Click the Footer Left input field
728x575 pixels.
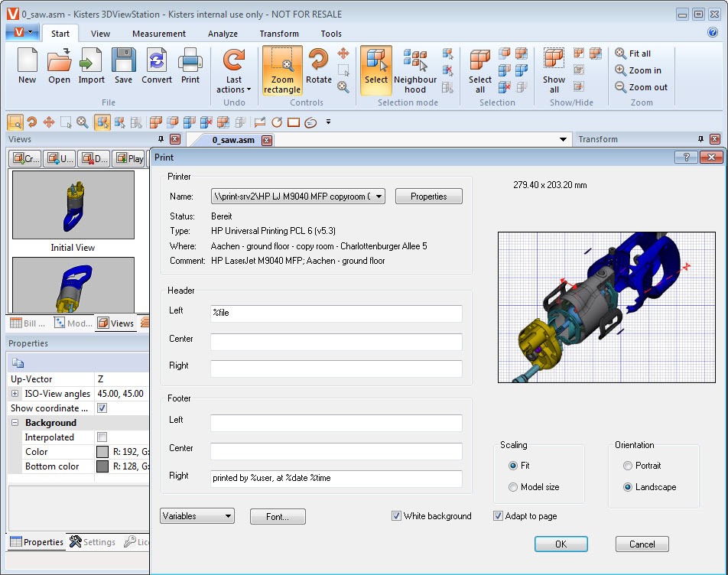[x=336, y=423]
